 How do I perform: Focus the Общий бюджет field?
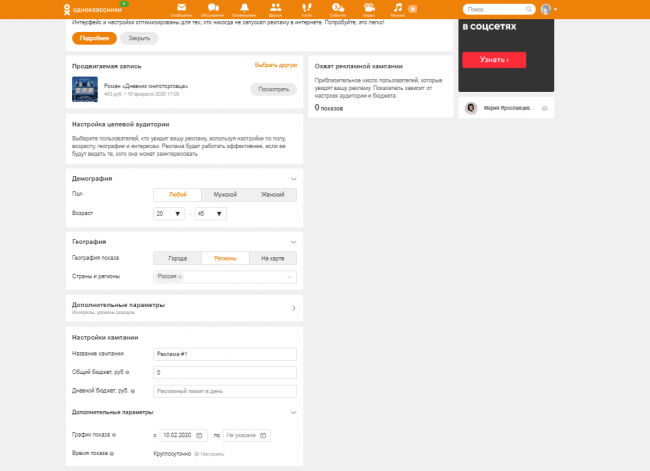(x=225, y=372)
